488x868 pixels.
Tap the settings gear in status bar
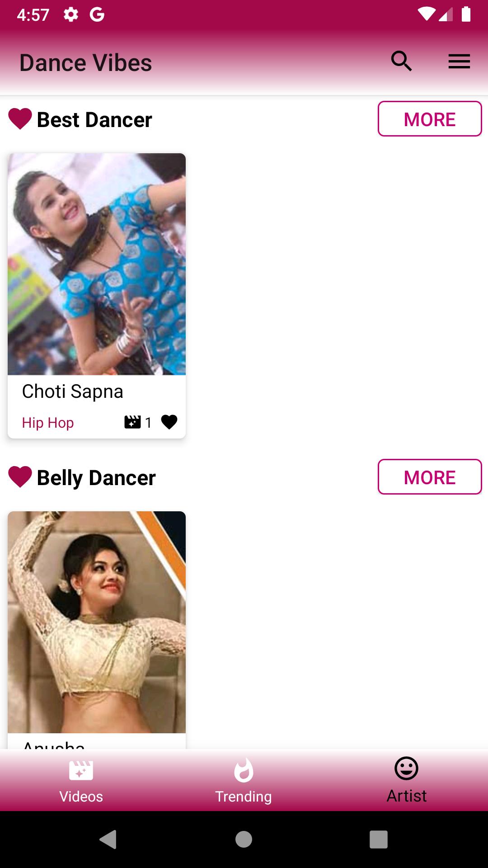(71, 14)
